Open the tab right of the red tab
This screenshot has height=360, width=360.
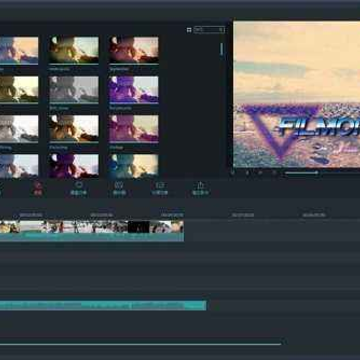pos(79,188)
